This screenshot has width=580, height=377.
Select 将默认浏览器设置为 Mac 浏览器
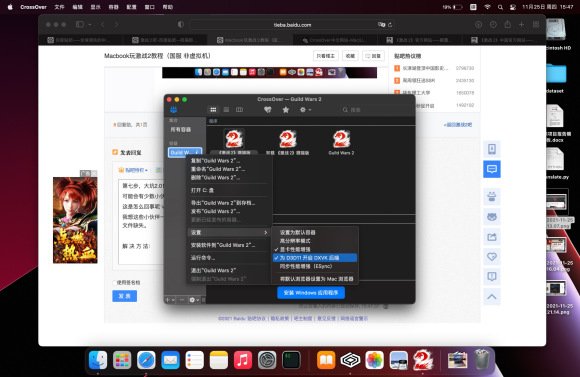315,279
